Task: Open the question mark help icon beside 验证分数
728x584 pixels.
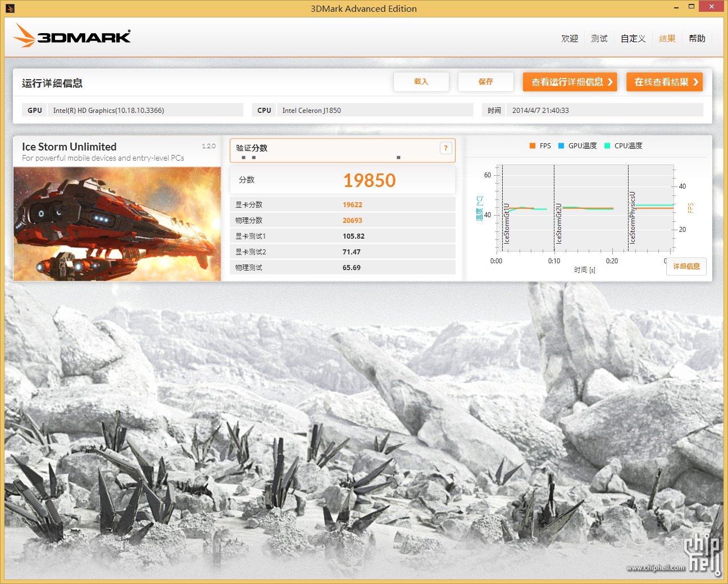Action: 445,148
